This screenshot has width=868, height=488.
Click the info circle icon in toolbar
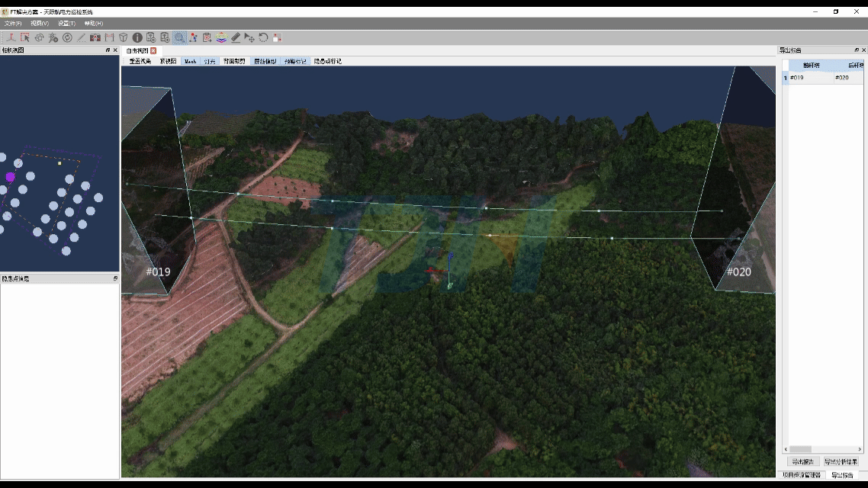137,37
